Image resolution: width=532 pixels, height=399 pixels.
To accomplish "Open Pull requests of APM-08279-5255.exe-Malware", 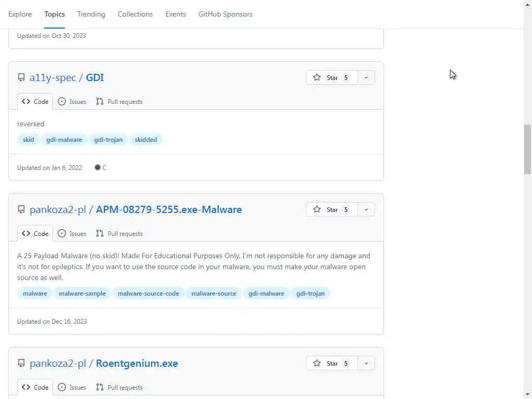I will (119, 234).
